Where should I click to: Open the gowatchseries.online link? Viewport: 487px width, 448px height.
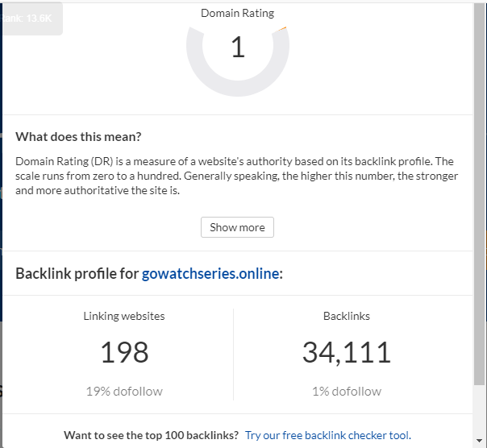coord(210,273)
